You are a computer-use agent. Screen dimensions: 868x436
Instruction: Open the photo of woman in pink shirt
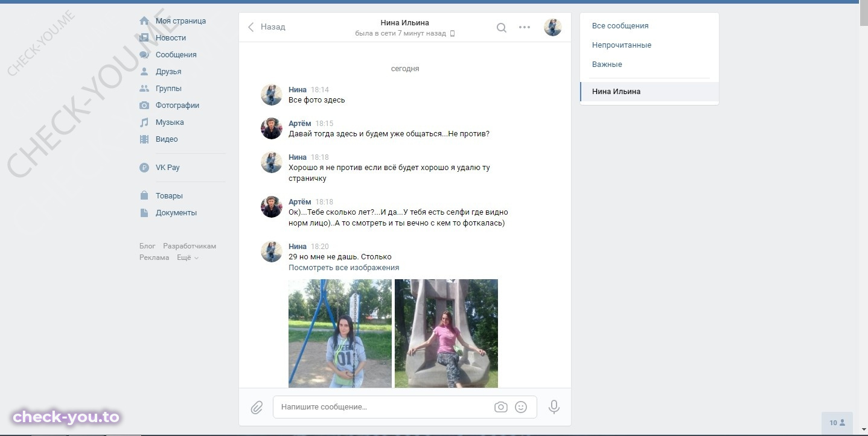pyautogui.click(x=446, y=333)
